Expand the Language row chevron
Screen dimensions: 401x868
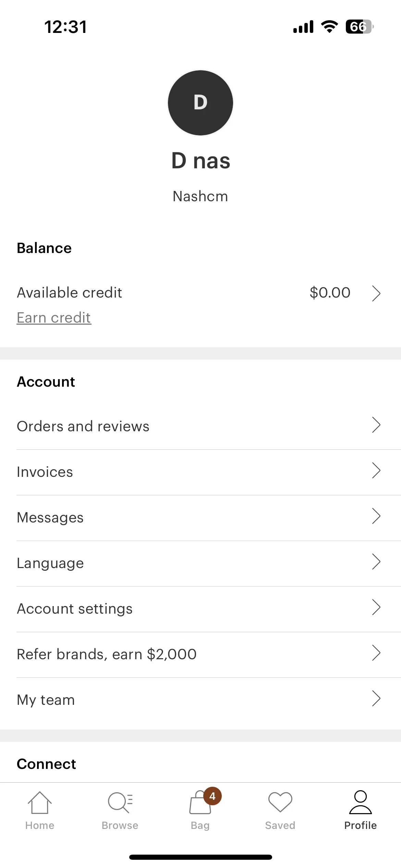[376, 562]
